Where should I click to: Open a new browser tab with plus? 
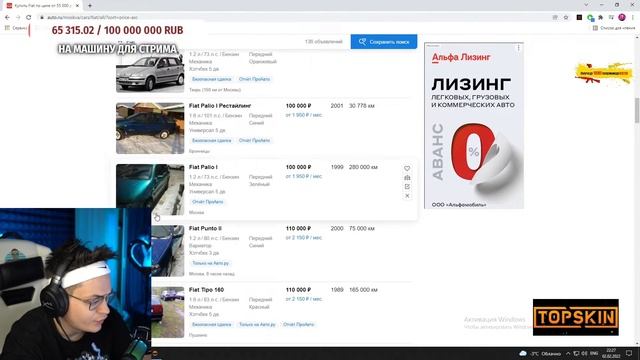tap(90, 6)
